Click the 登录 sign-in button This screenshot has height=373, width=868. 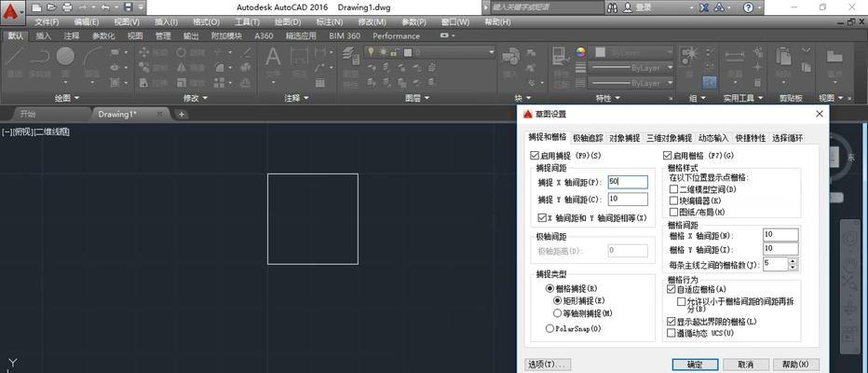[x=638, y=7]
